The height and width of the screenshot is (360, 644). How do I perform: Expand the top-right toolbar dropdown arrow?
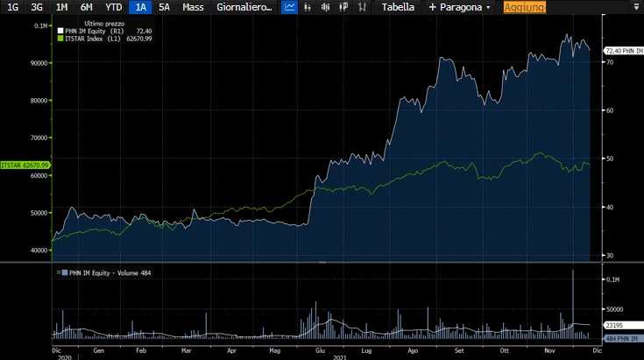point(636,7)
